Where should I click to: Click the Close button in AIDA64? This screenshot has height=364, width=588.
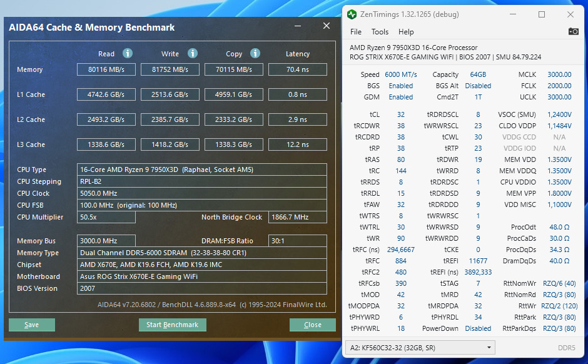tap(312, 325)
